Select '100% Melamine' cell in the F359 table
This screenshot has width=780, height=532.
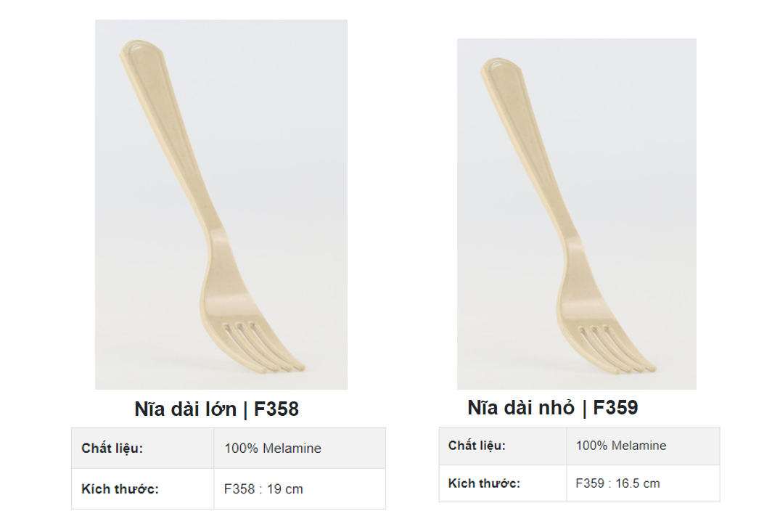click(x=621, y=446)
